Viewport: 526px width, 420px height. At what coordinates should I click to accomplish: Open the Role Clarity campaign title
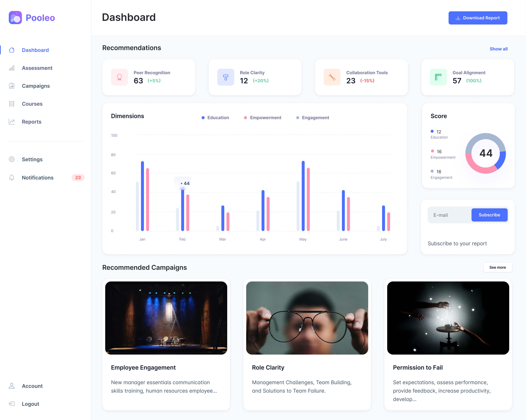tap(268, 368)
